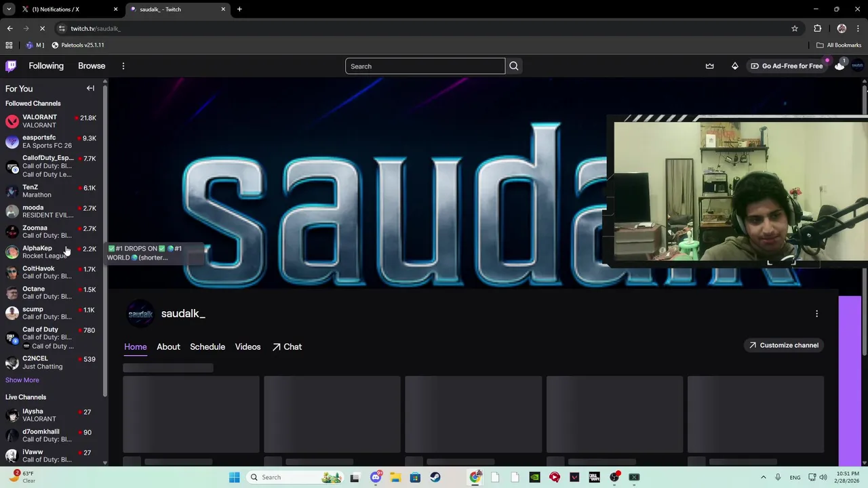868x488 pixels.
Task: Open the VALORANT channel with 21.8K viewers
Action: point(51,121)
